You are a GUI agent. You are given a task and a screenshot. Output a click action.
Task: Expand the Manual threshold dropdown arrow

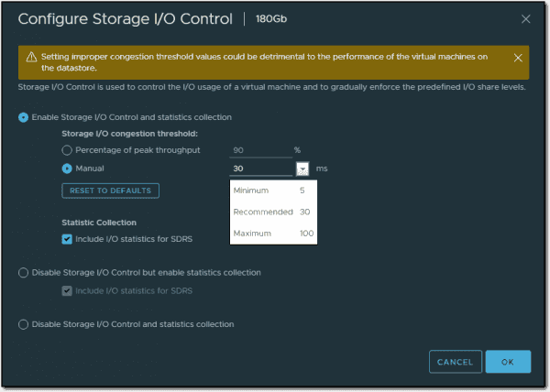(x=302, y=169)
